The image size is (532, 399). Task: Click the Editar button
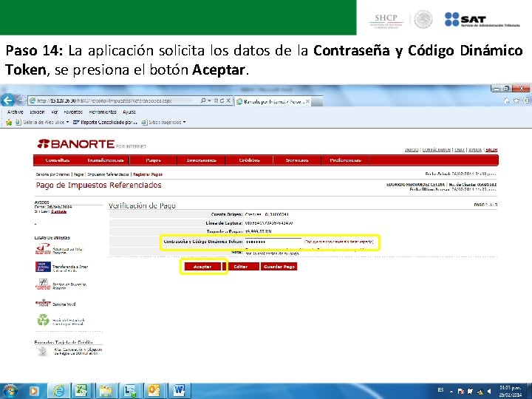point(240,267)
